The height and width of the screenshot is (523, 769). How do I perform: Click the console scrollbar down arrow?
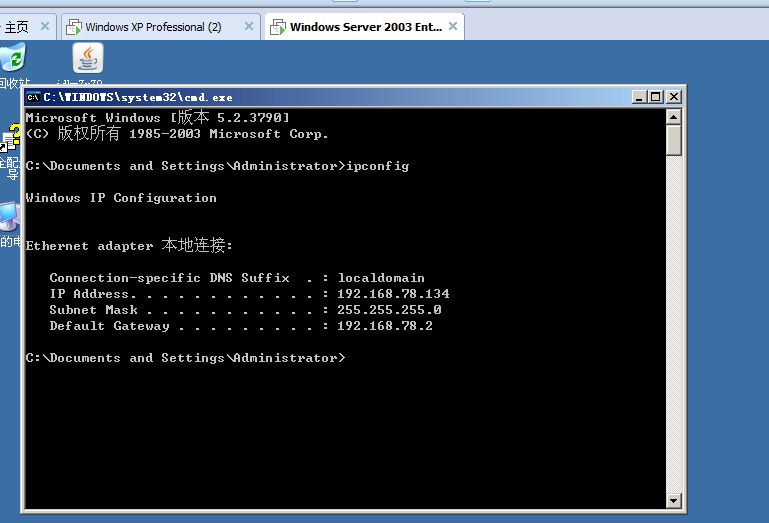click(x=674, y=500)
